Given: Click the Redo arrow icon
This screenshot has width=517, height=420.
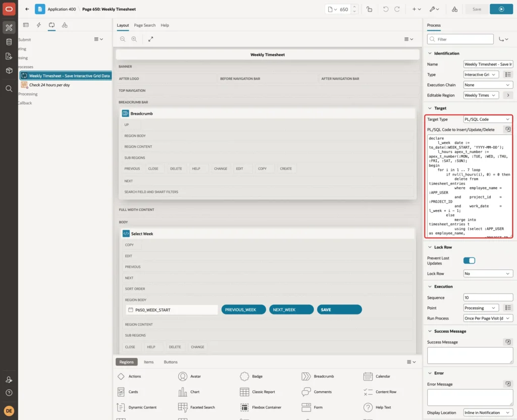Looking at the screenshot, I should pyautogui.click(x=397, y=9).
